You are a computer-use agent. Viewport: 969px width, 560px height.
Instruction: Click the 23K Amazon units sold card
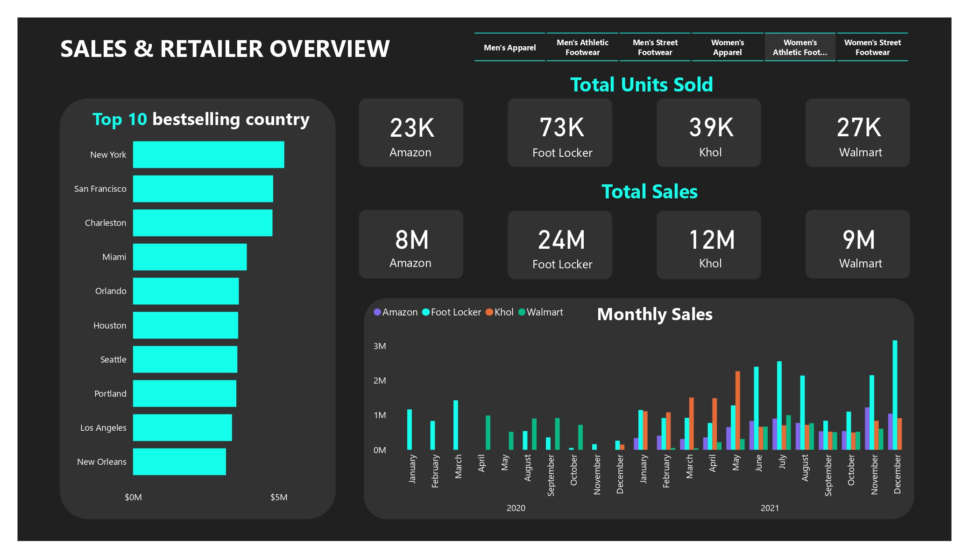(410, 132)
